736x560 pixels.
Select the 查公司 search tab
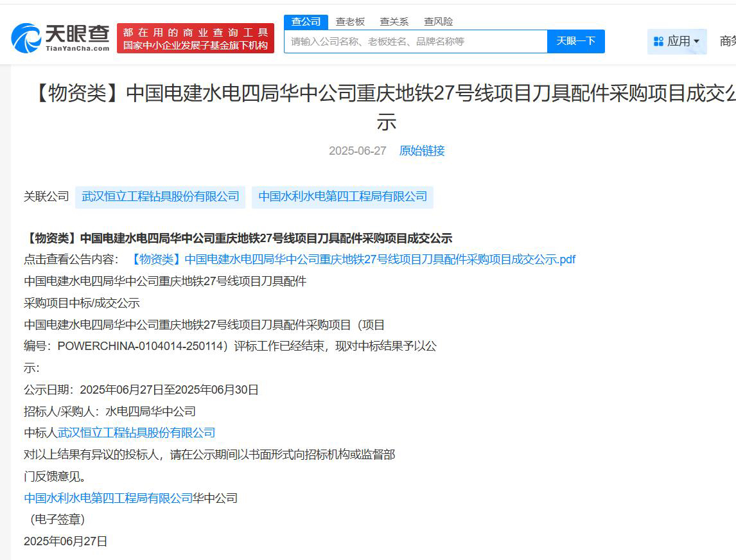[x=306, y=22]
